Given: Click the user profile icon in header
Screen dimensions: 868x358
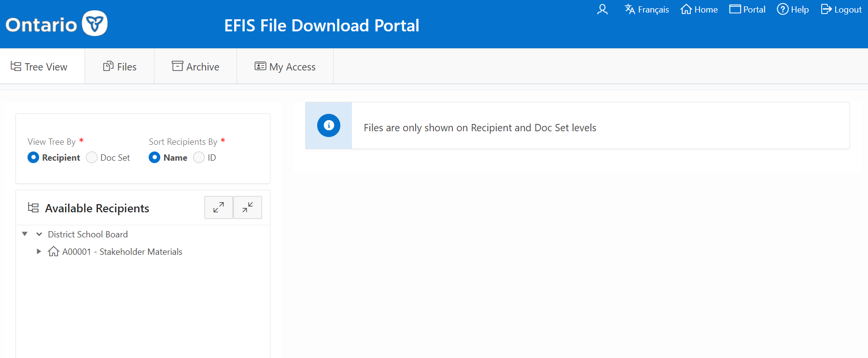Looking at the screenshot, I should (x=602, y=10).
